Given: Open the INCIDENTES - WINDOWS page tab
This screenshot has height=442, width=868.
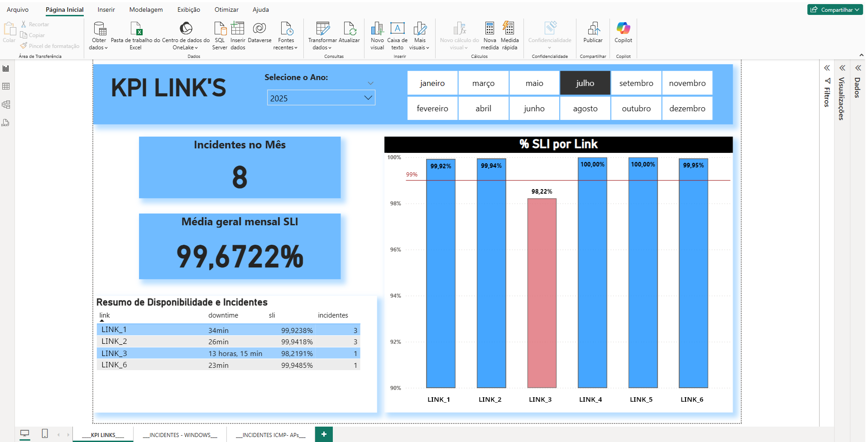Looking at the screenshot, I should pyautogui.click(x=179, y=435).
